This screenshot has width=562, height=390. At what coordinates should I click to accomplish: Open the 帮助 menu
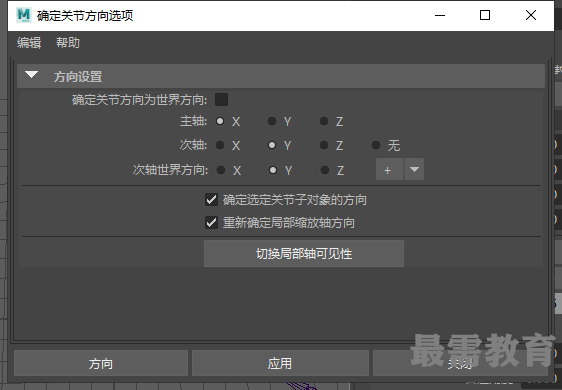[x=68, y=43]
